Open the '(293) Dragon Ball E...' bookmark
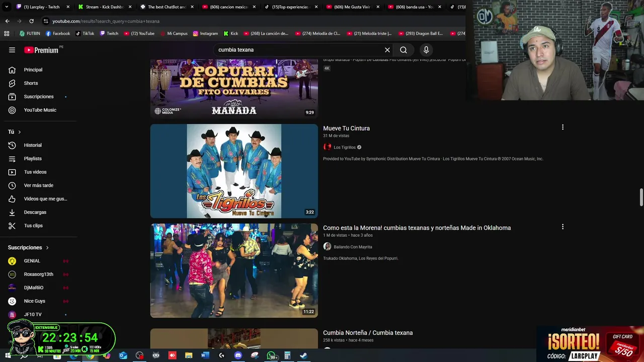 click(422, 34)
